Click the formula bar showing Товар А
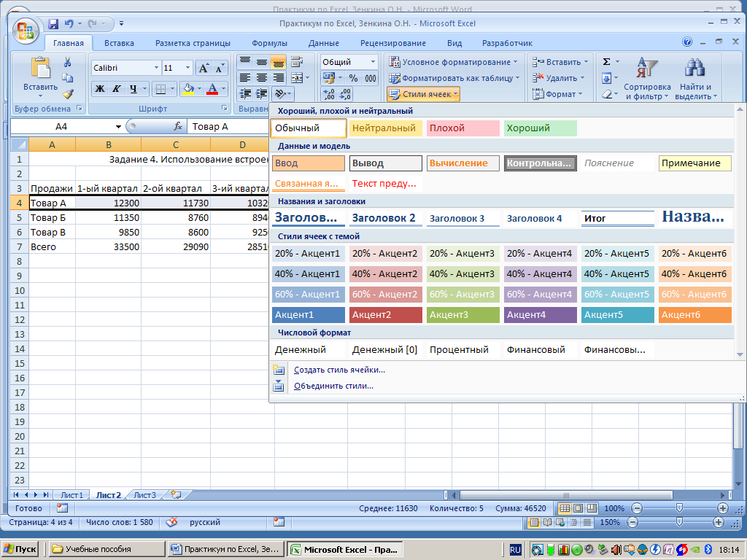The height and width of the screenshot is (560, 747). point(230,126)
